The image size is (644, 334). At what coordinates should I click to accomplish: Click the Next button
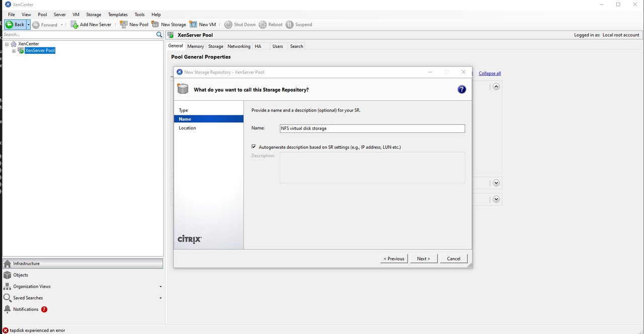[424, 258]
